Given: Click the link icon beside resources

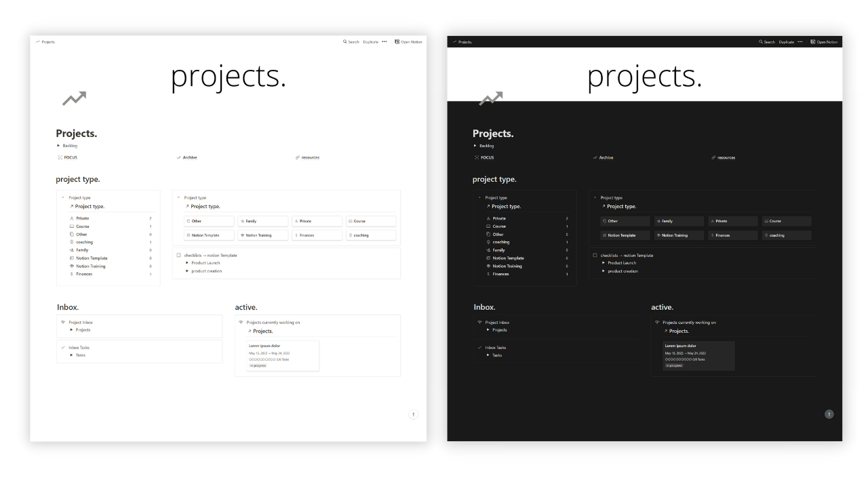Looking at the screenshot, I should (x=297, y=157).
